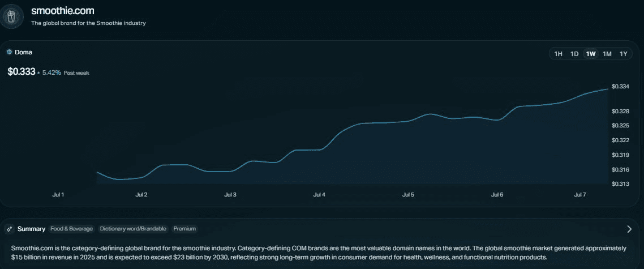644x269 pixels.
Task: Click the green up-triangle change indicator
Action: pos(38,73)
